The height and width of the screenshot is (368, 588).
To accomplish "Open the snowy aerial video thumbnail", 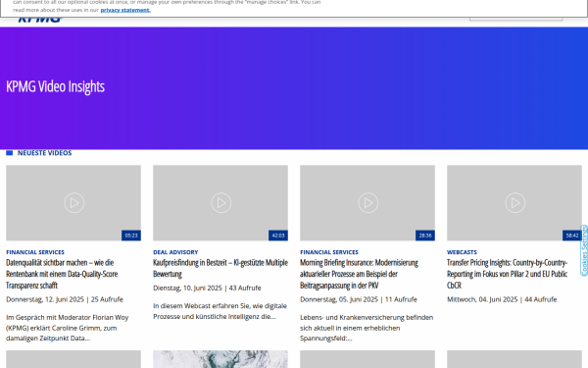I will [x=220, y=359].
